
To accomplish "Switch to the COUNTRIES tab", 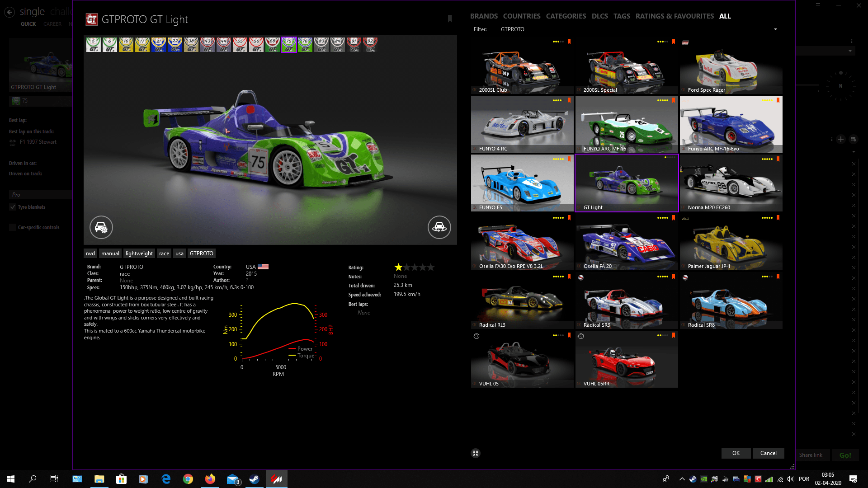I will click(x=522, y=16).
